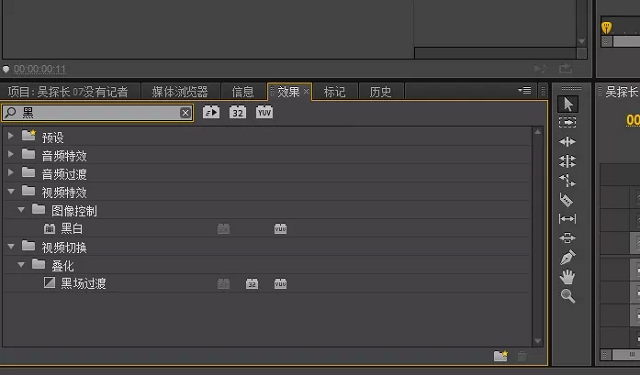
Task: Click the 预设 folder icon
Action: point(29,135)
